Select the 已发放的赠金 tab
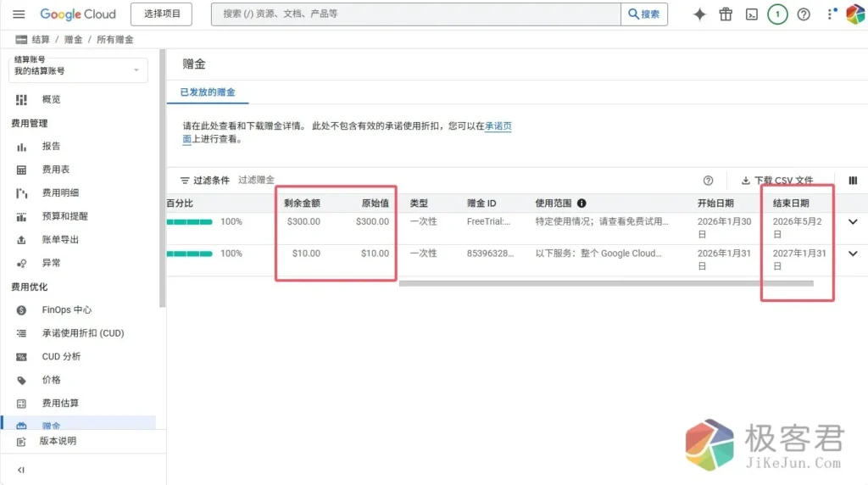Screen dimensions: 868x485 pyautogui.click(x=208, y=92)
